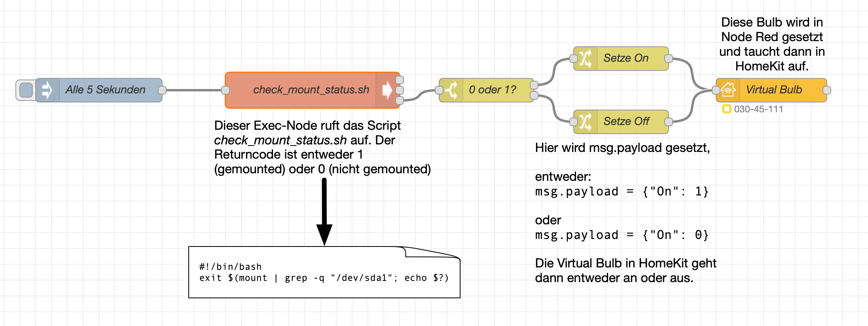This screenshot has height=326, width=868.
Task: Click the change icon on Setze On node
Action: click(586, 59)
